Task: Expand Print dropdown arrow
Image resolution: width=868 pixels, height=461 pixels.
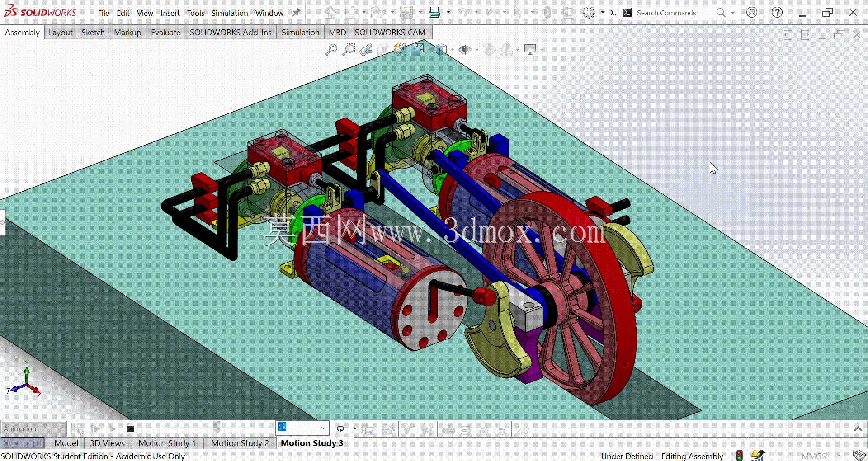Action: click(x=448, y=13)
